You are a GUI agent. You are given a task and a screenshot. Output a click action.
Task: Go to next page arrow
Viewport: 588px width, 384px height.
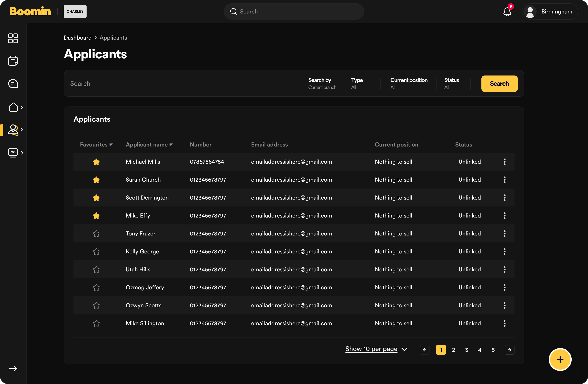(509, 350)
